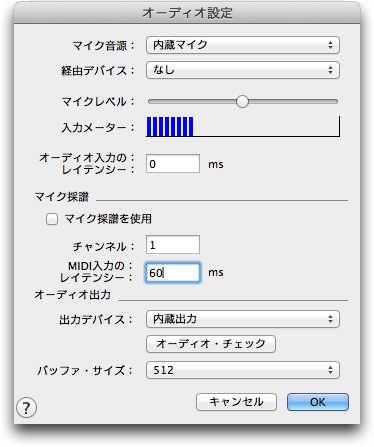Click the オーディオ設定 title bar
Screen dimensions: 374x447
tap(187, 13)
